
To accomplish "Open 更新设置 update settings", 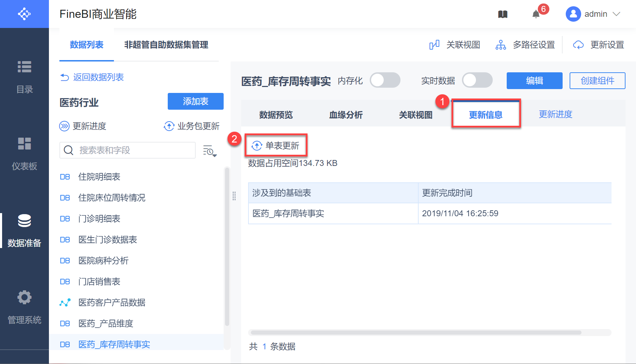I will click(x=599, y=45).
